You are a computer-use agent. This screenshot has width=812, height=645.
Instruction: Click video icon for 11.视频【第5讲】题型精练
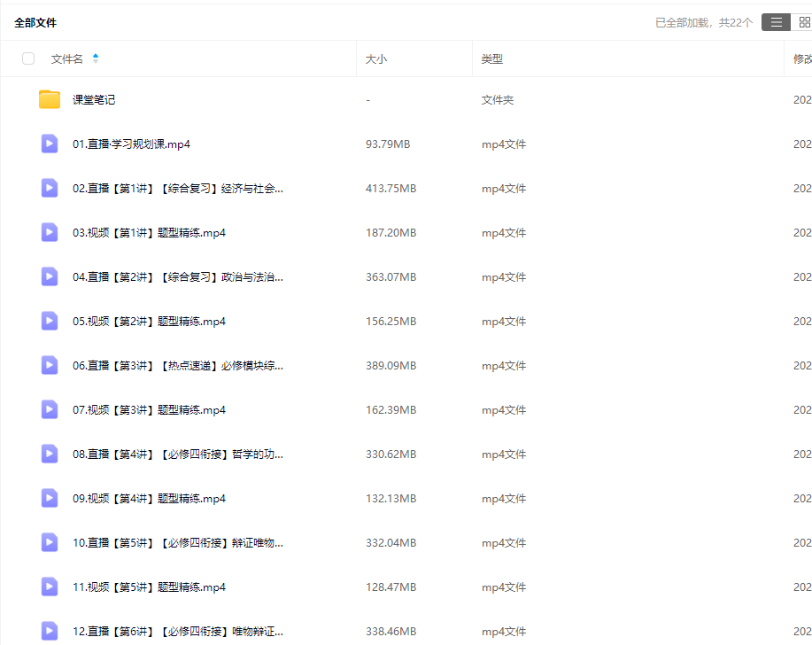(50, 587)
